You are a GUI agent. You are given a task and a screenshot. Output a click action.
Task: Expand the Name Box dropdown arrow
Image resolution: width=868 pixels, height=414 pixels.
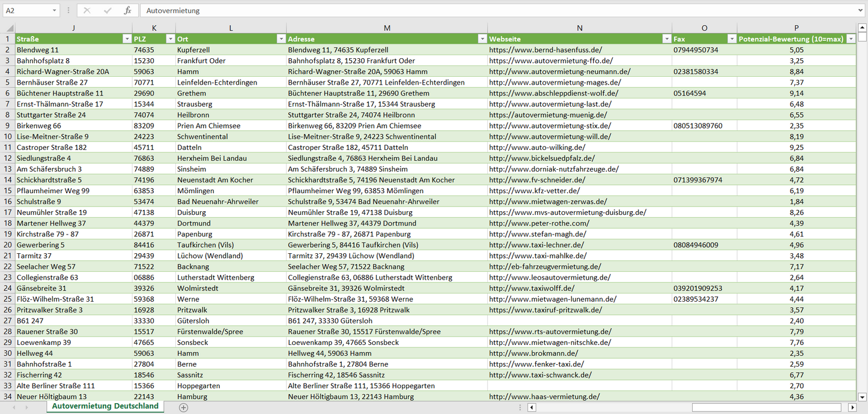point(55,11)
